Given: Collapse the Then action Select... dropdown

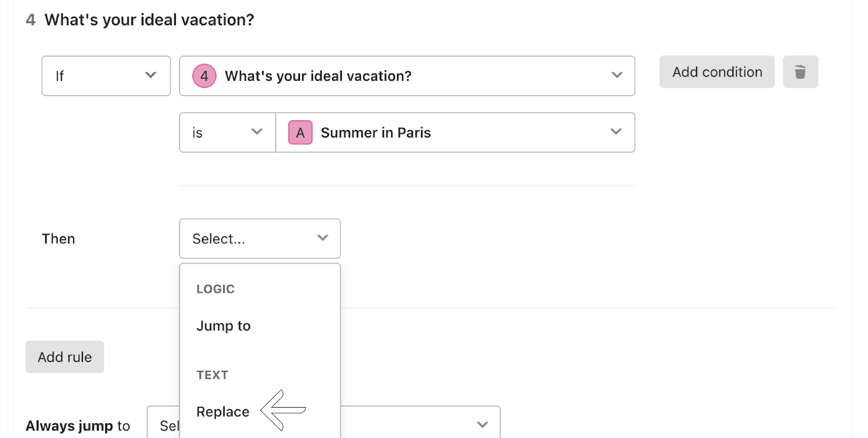Looking at the screenshot, I should [x=260, y=239].
